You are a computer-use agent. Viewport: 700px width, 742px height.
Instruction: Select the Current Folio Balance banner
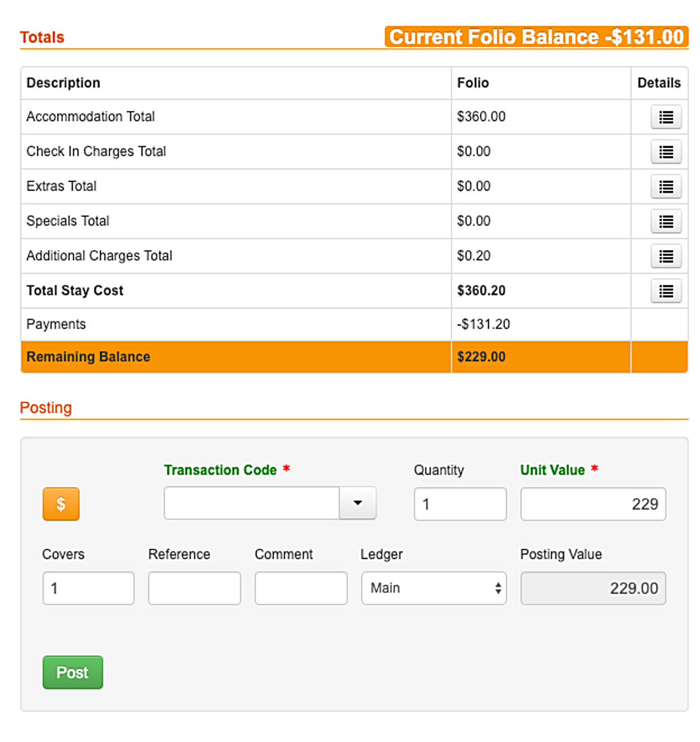coord(536,36)
